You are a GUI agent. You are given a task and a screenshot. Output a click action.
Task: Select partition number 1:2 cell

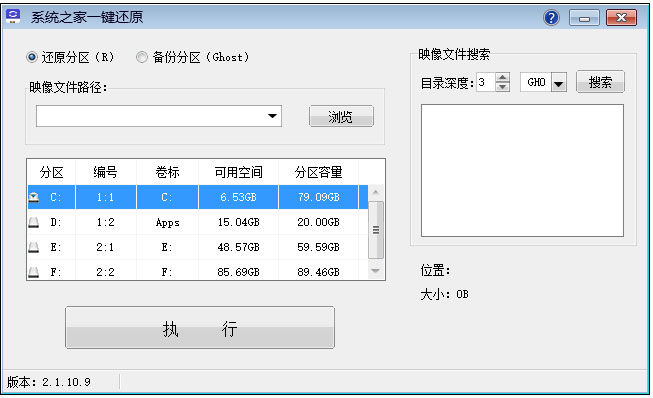105,222
